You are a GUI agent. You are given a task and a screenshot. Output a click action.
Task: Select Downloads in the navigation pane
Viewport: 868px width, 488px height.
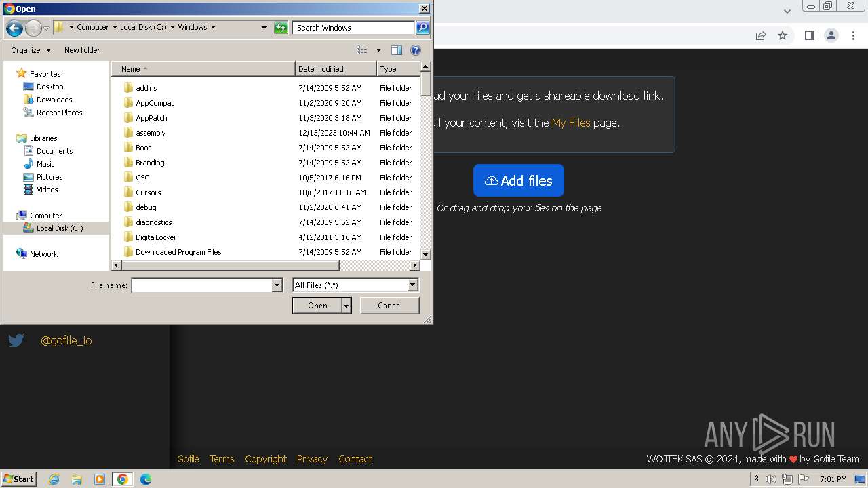tap(54, 100)
